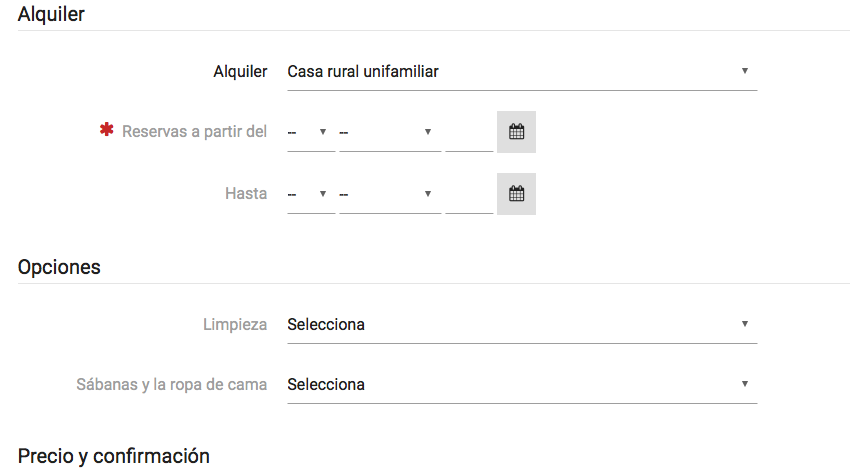
Task: Expand the day dropdown for Reservas a partir del
Action: point(311,132)
